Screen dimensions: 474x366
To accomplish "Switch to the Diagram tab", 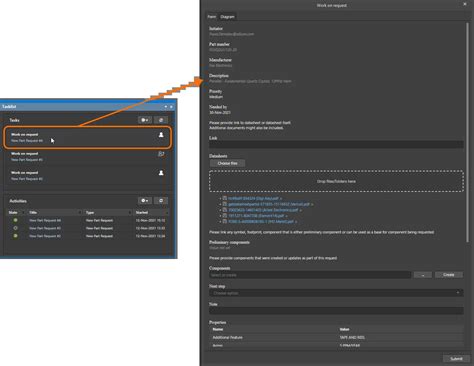I will (x=227, y=16).
